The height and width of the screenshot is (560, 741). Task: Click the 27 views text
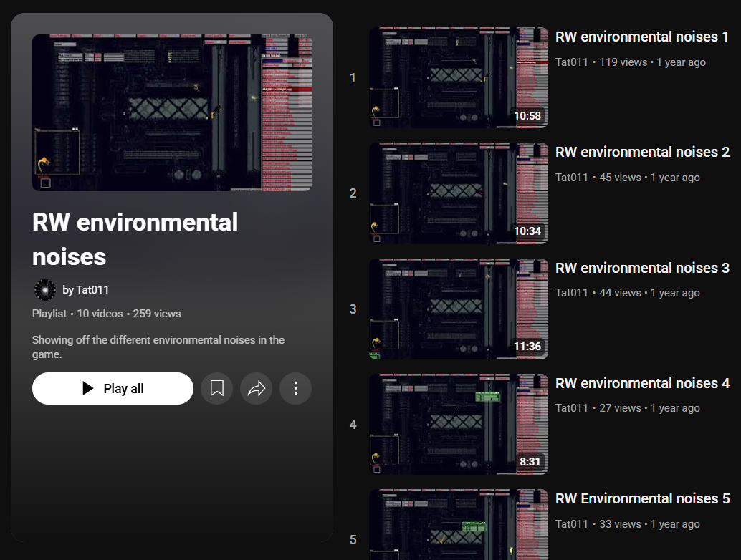pos(620,408)
